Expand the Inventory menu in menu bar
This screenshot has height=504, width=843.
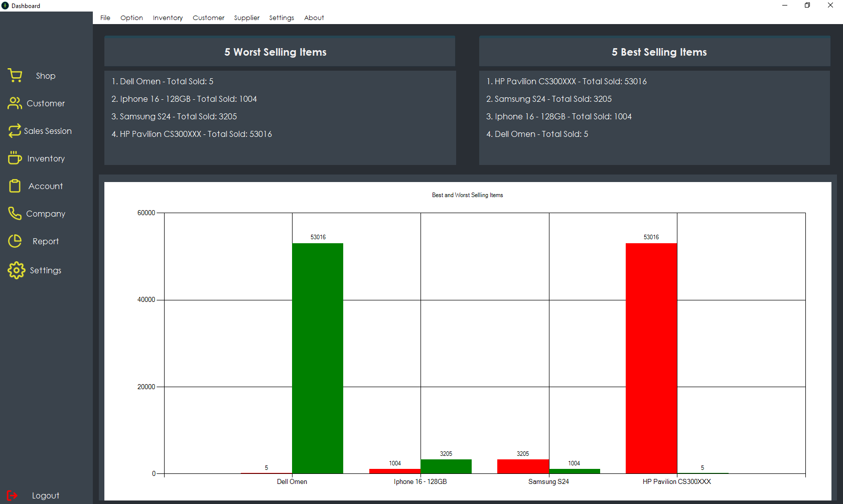[x=168, y=18]
